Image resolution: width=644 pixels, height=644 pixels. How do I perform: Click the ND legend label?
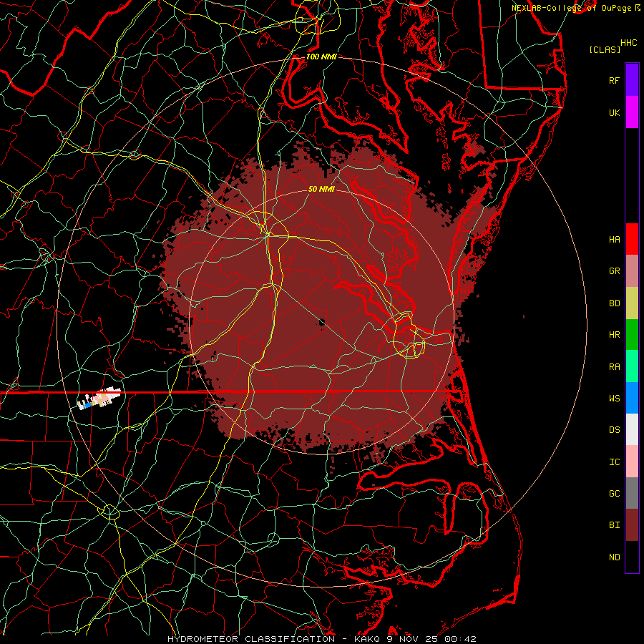pos(614,557)
